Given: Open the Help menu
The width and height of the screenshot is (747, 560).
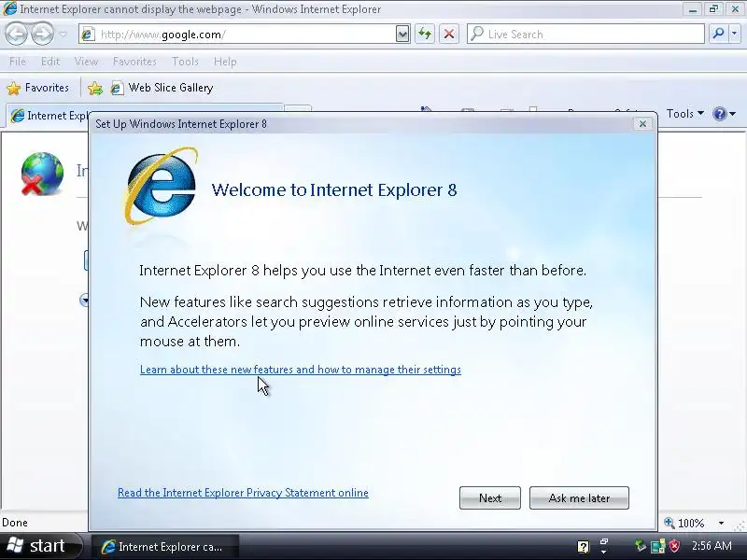Looking at the screenshot, I should pos(225,62).
